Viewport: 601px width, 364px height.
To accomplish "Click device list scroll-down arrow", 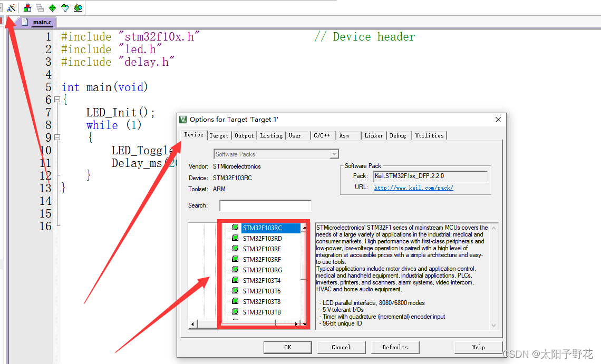I will pos(304,324).
